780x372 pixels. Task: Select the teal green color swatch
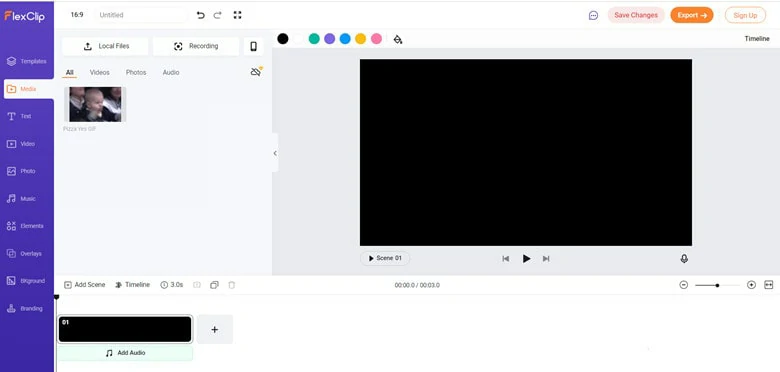[x=314, y=39]
